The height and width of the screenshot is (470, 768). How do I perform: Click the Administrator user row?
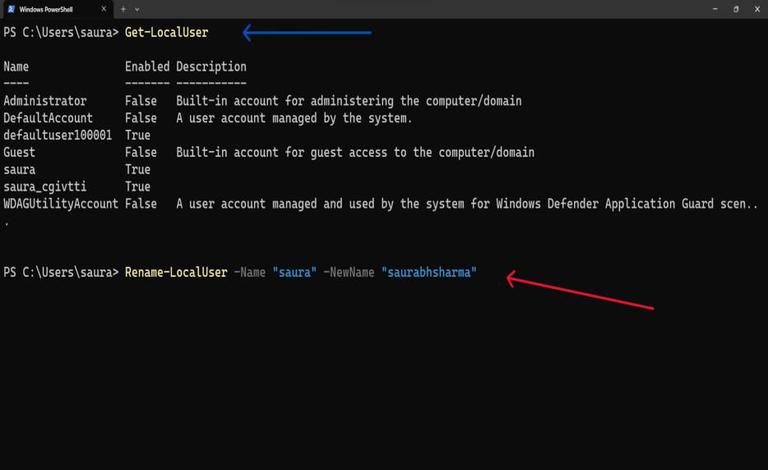(263, 101)
